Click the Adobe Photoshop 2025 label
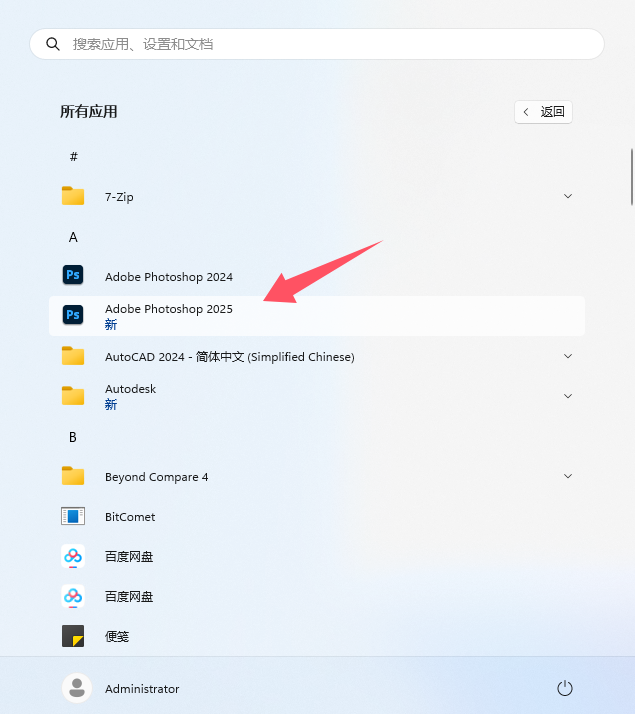Viewport: 635px width, 714px height. (169, 309)
